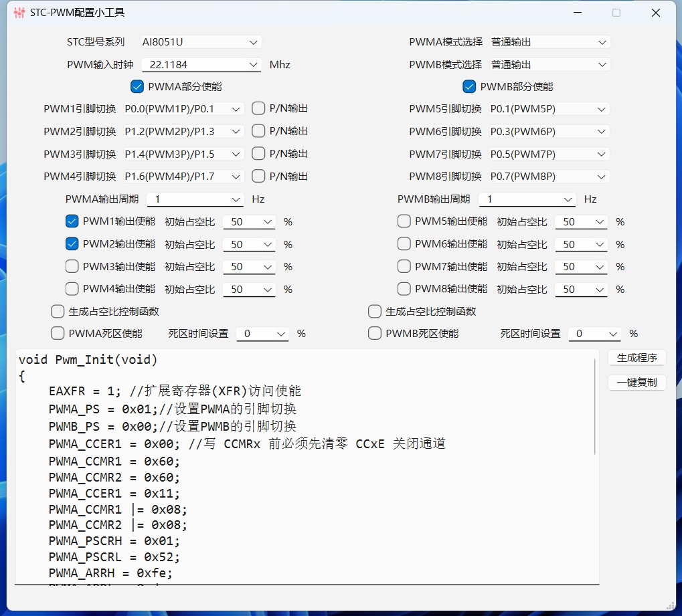682x616 pixels.
Task: Open the PWMB输出周期 frequency dropdown
Action: [527, 199]
